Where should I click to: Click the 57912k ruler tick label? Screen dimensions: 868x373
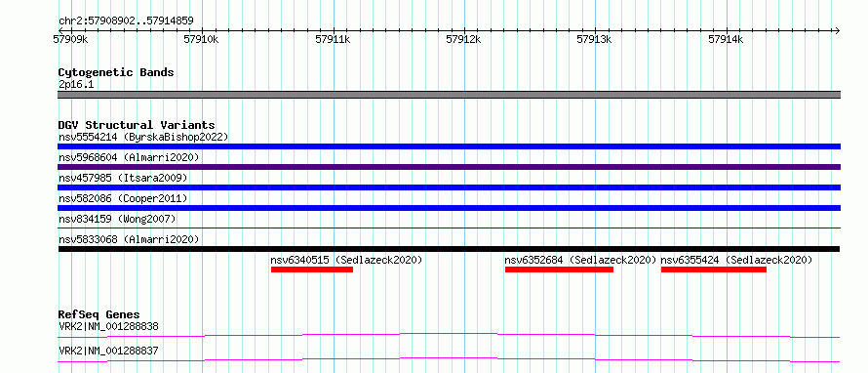pos(464,39)
